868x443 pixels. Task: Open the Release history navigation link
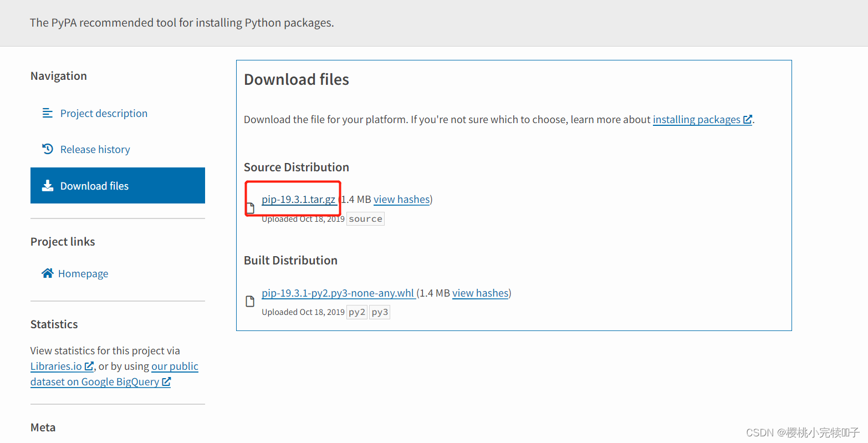pos(95,149)
